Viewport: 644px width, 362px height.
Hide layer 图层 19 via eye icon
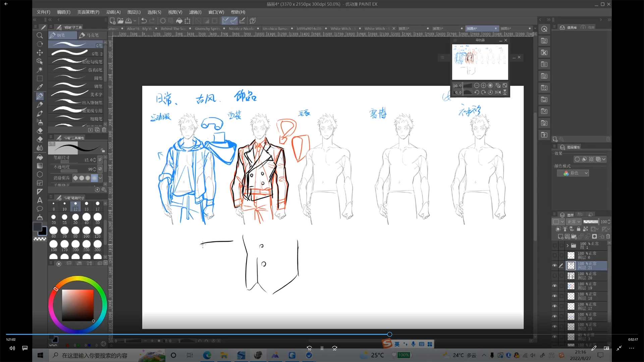[554, 286]
